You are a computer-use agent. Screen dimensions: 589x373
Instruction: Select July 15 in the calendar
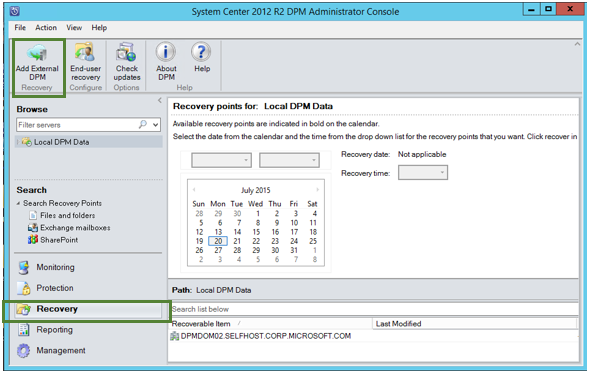pyautogui.click(x=256, y=232)
